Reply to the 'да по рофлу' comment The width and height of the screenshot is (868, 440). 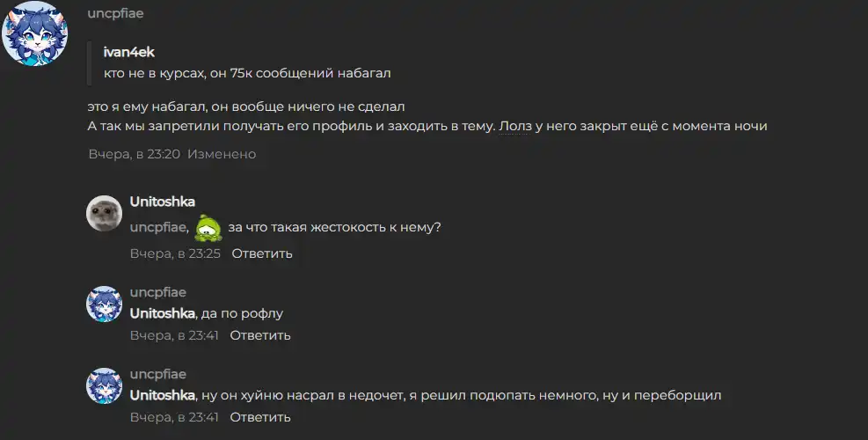[260, 335]
